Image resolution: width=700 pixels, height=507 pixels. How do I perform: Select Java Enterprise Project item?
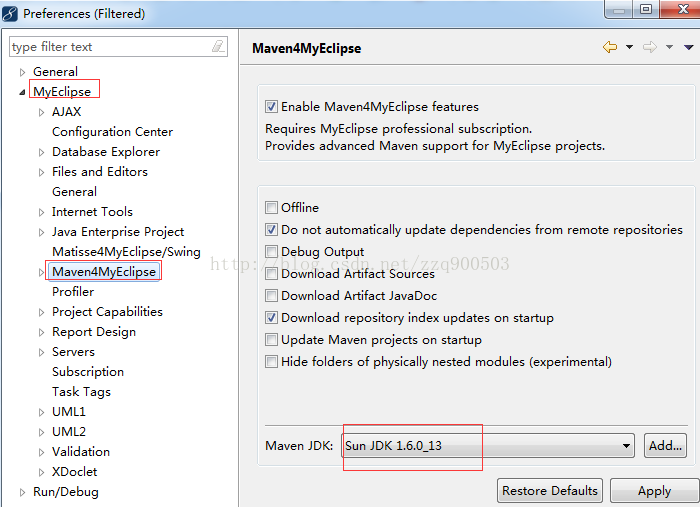point(118,232)
